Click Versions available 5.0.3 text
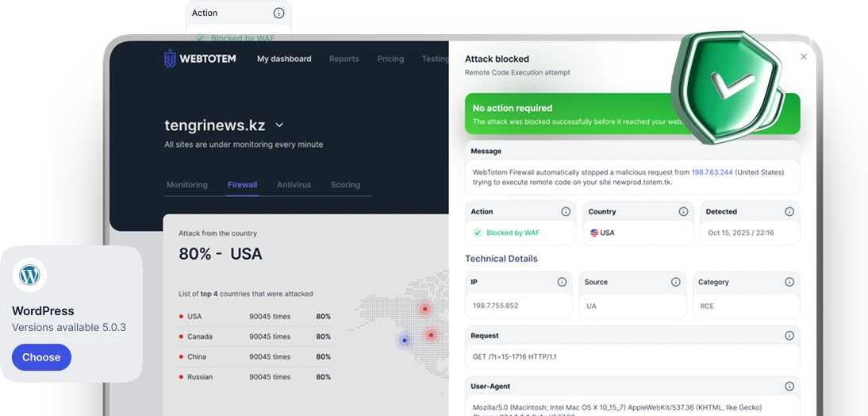Viewport: 868px width, 416px height. [x=69, y=327]
